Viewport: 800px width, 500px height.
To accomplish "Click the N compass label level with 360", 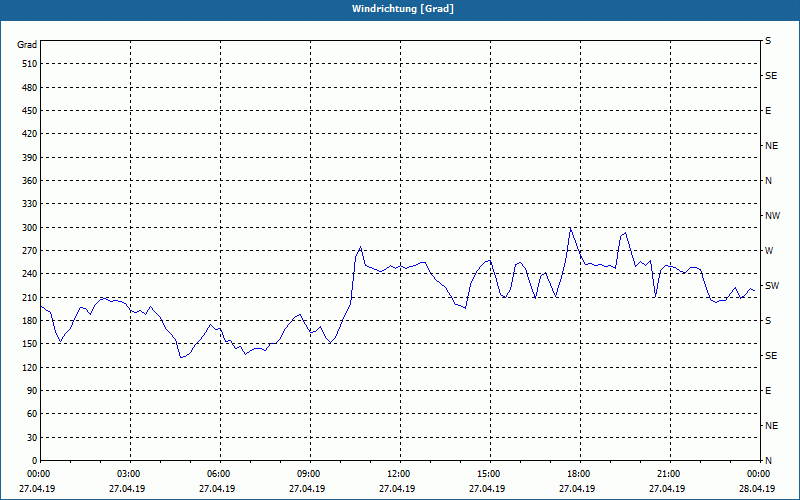I will click(x=768, y=181).
